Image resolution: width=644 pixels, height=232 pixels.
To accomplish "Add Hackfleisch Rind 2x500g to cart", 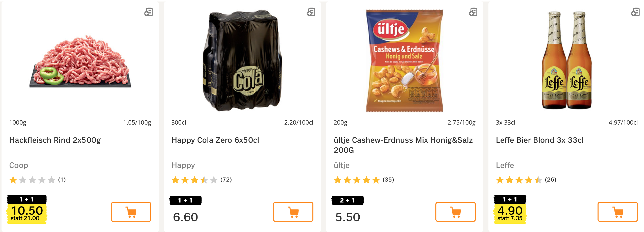I will 131,212.
